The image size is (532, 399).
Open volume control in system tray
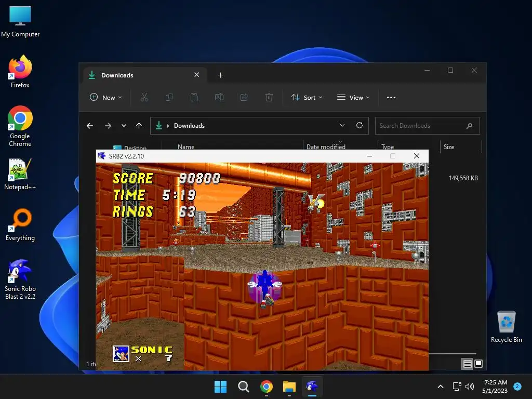pyautogui.click(x=470, y=387)
